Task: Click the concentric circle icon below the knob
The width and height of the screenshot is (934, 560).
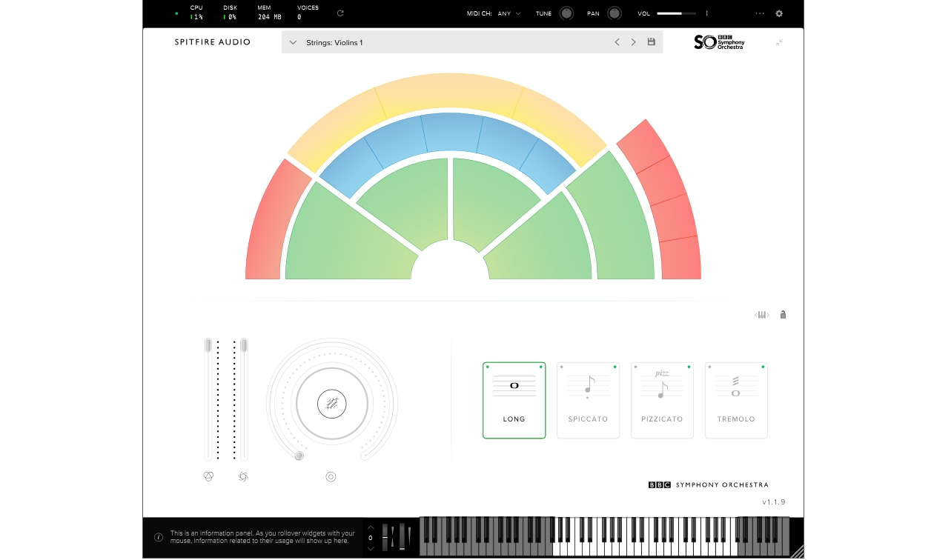Action: 331,477
